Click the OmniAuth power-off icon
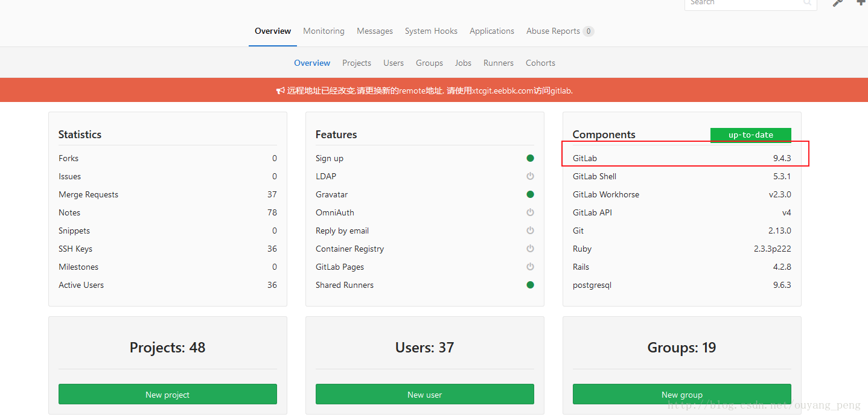The image size is (868, 417). click(x=530, y=212)
